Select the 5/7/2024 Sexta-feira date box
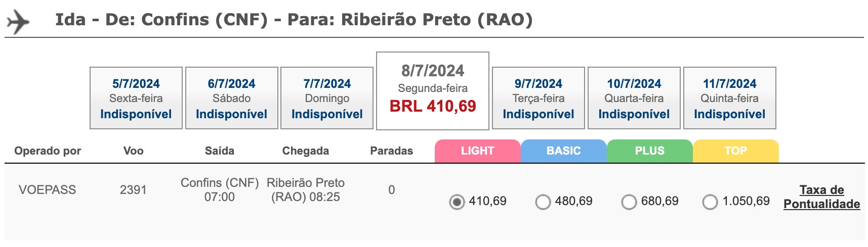Viewport: 868px width, 247px height. pos(136,98)
